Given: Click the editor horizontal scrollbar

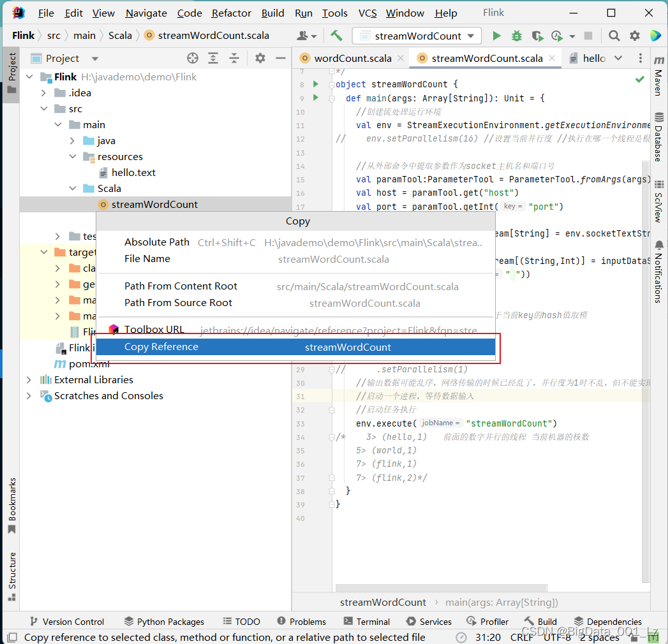Looking at the screenshot, I should 442,588.
